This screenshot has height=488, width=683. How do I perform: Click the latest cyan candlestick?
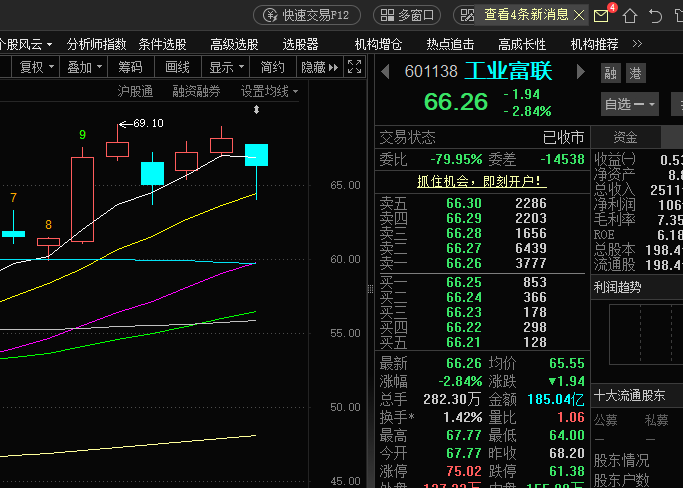click(x=257, y=155)
